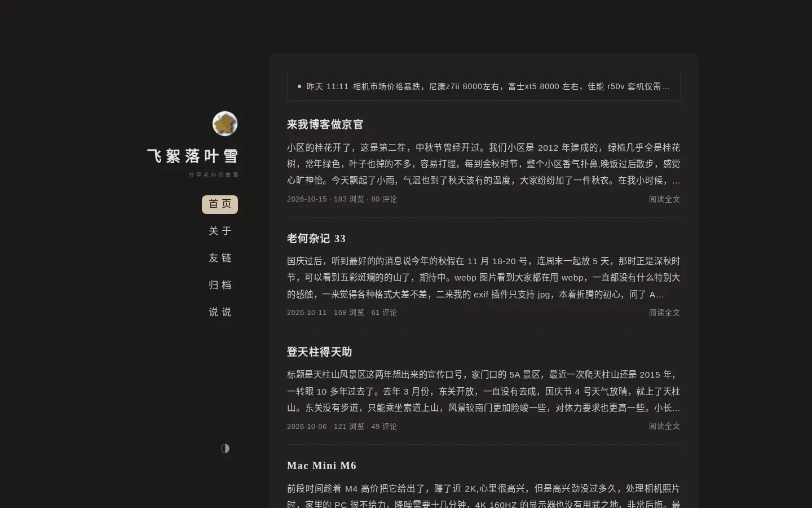This screenshot has height=508, width=812.
Task: Read full text of 登天柱得天助
Action: click(664, 426)
